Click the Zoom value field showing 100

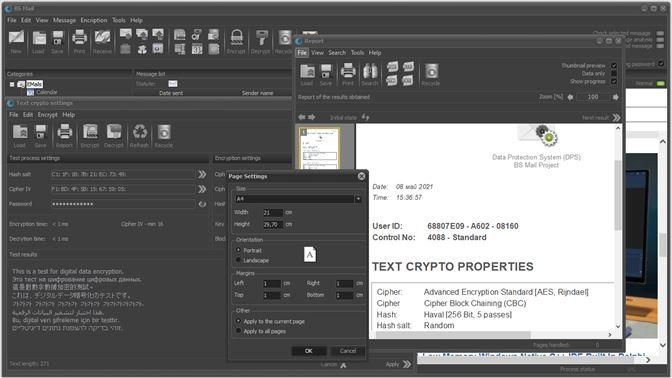click(593, 97)
